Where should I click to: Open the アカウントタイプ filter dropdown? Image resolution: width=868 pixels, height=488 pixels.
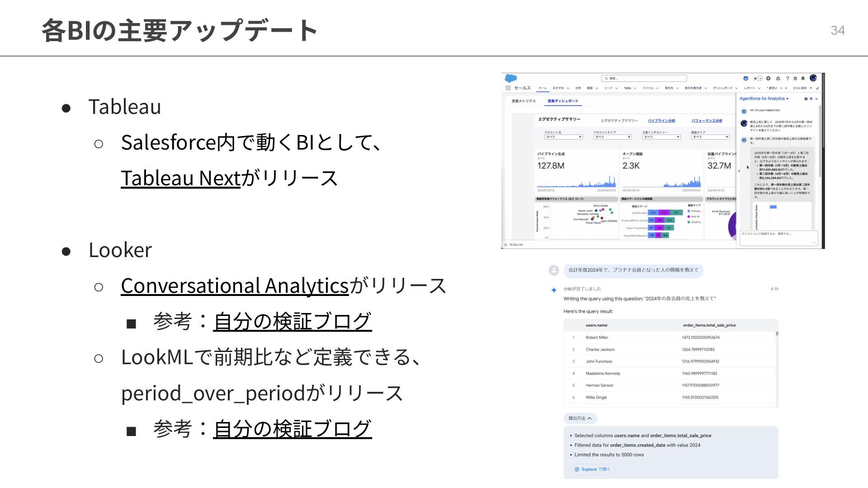612,137
